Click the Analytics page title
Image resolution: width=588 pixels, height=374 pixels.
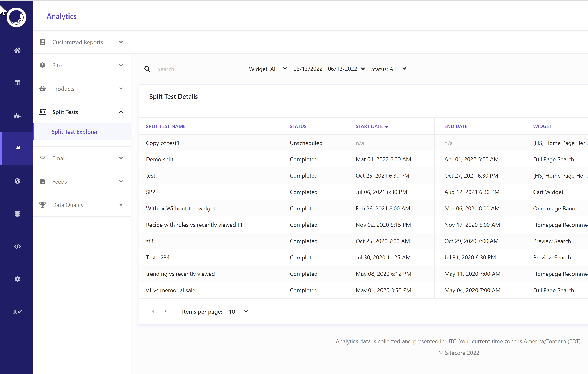[x=62, y=16]
